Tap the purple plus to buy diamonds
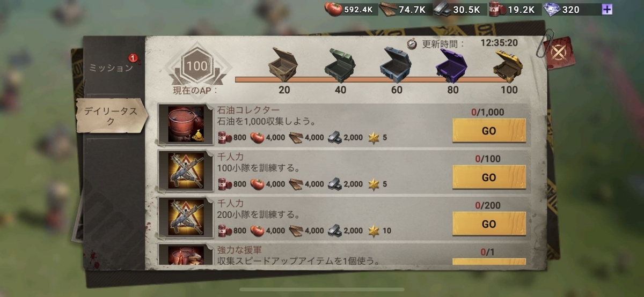This screenshot has height=297, width=644. click(607, 9)
